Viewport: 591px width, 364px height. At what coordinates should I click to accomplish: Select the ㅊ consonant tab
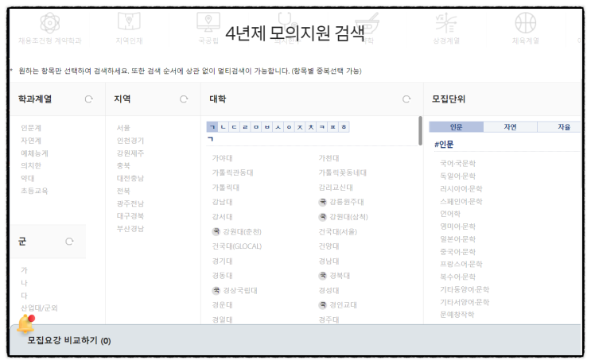tap(311, 127)
